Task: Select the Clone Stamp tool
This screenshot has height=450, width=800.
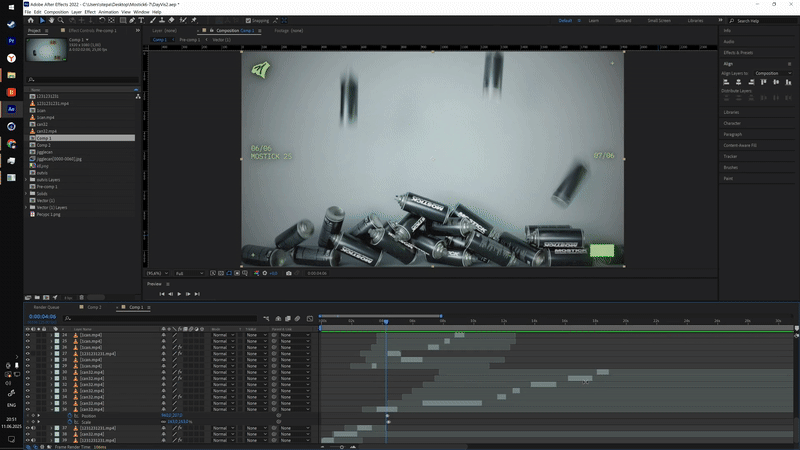Action: [162, 20]
